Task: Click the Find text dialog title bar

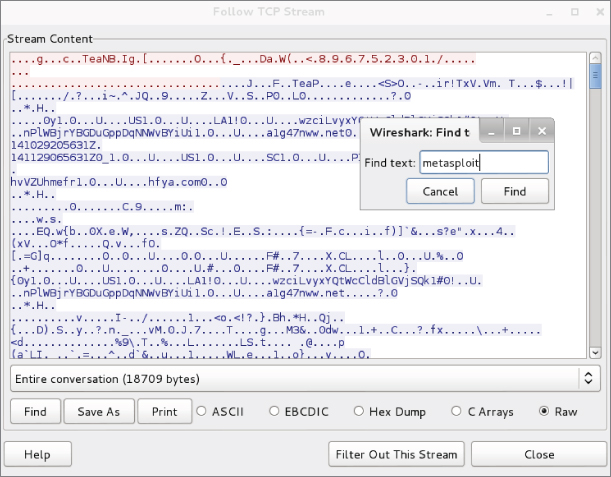Action: point(420,132)
